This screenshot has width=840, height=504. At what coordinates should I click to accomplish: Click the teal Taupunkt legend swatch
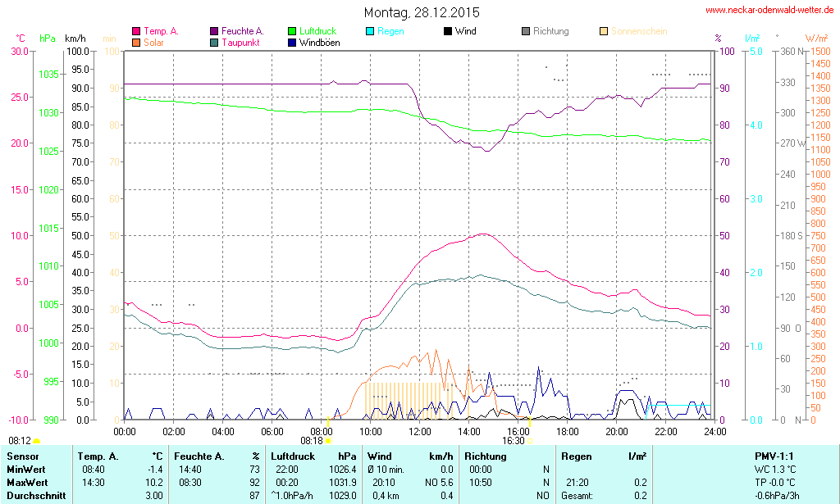pos(214,42)
